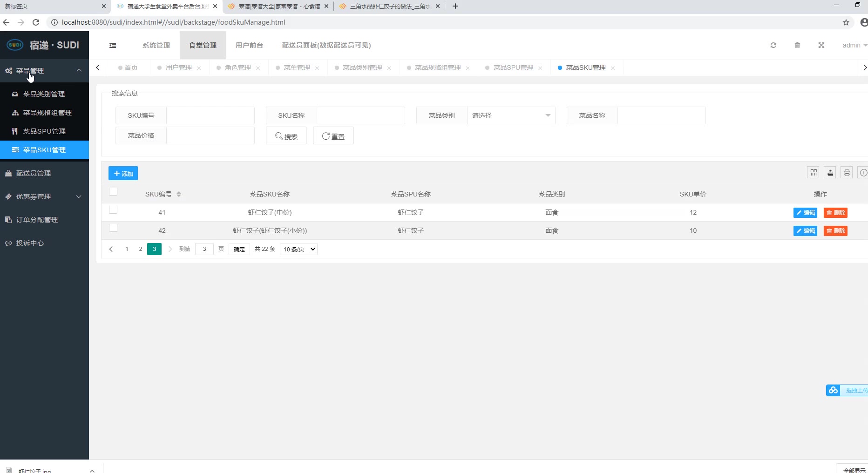Go to previous page arrow in pagination
The image size is (868, 473).
point(111,249)
